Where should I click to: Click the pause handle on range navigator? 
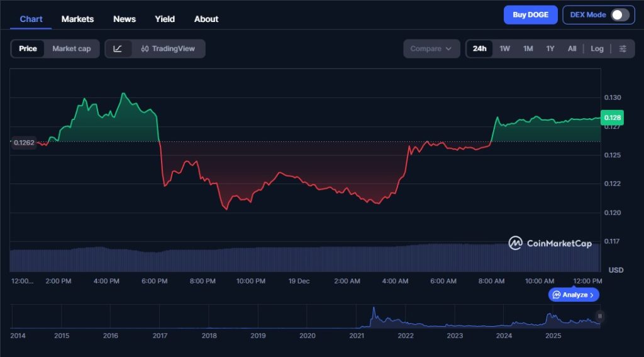tap(599, 317)
